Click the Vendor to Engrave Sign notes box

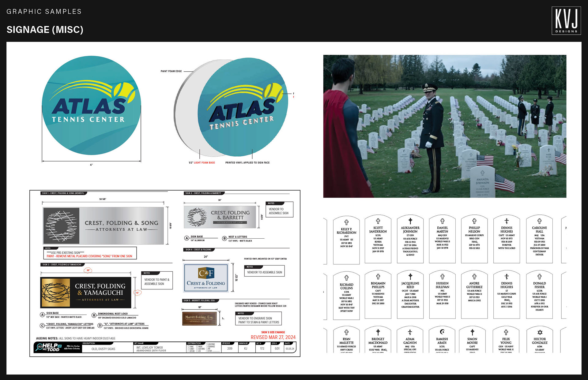258,319
